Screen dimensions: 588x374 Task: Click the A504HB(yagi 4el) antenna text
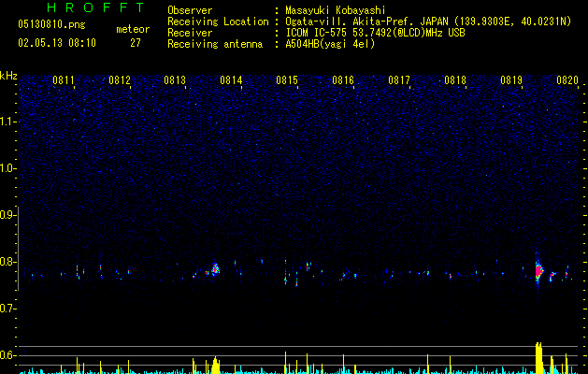[330, 44]
